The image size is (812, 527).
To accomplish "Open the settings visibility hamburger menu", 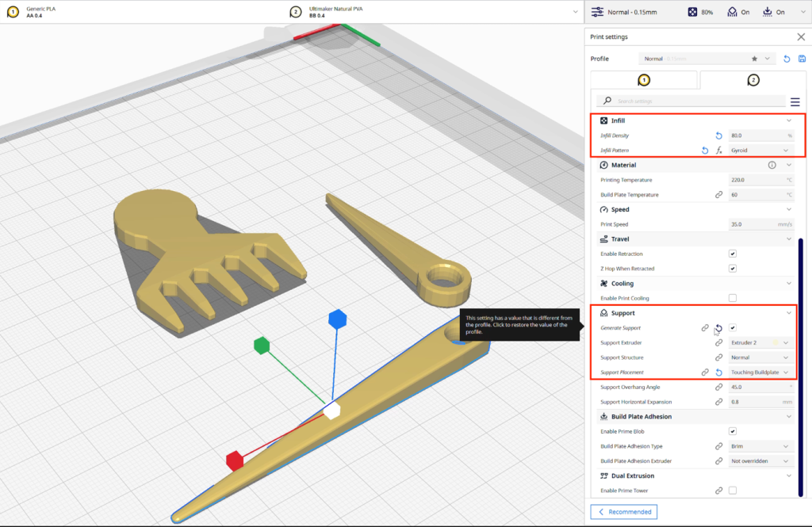I will (x=795, y=101).
